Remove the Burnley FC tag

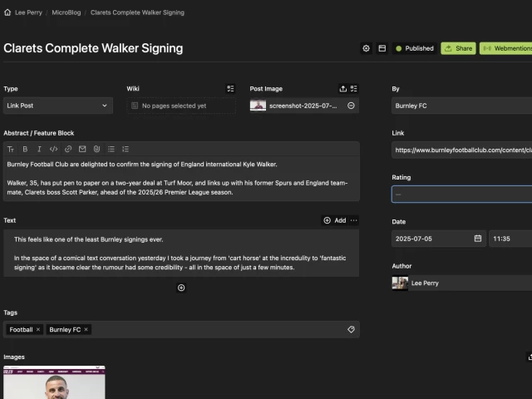coord(86,330)
